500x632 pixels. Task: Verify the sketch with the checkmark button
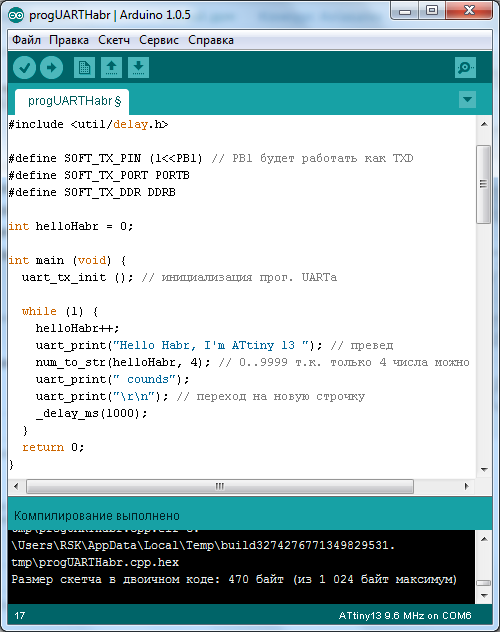(x=24, y=67)
